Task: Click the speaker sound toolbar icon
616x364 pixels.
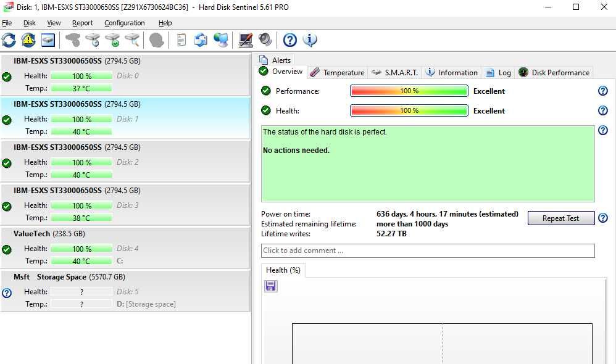Action: [x=265, y=40]
